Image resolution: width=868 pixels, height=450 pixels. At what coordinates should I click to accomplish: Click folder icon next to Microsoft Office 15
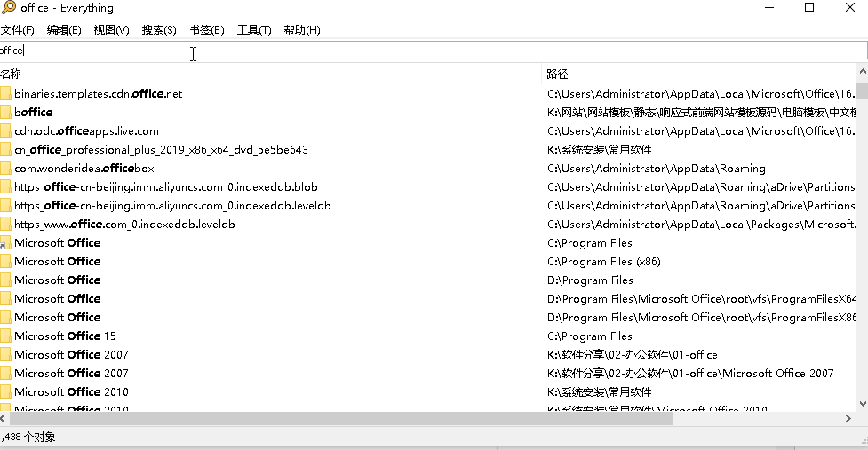pos(4,336)
